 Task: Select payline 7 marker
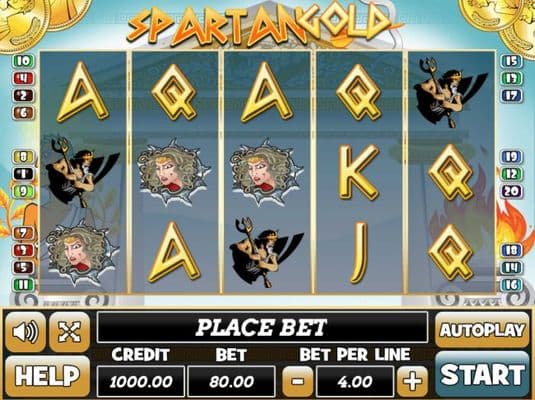(x=23, y=233)
